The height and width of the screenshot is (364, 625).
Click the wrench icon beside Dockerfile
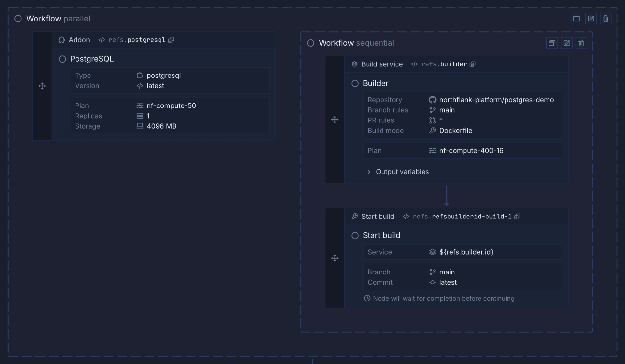pos(432,131)
